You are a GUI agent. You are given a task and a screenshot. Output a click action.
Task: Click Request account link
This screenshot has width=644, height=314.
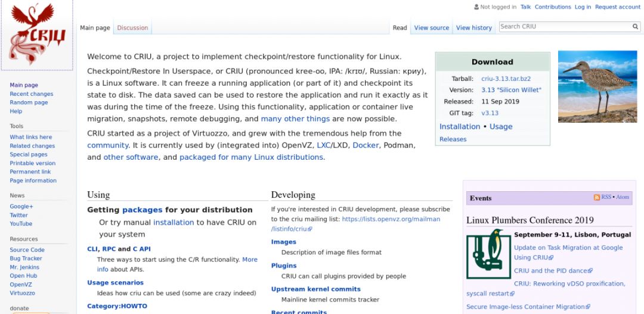click(617, 7)
